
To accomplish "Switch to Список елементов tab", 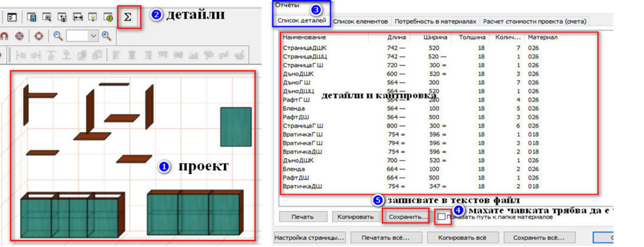I will pyautogui.click(x=360, y=21).
